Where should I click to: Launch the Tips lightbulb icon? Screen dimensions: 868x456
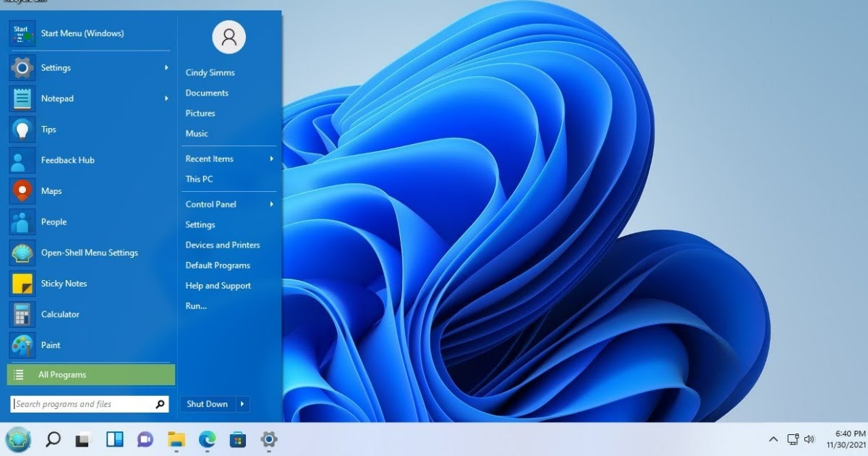click(22, 130)
